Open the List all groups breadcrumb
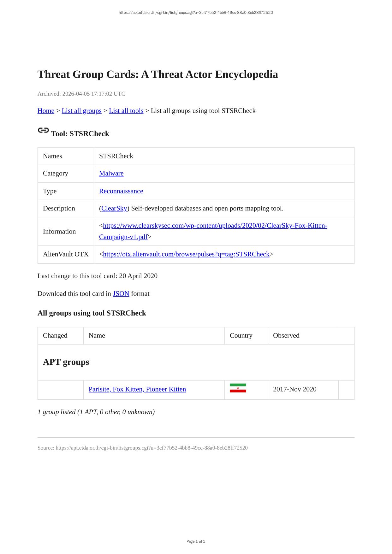Image resolution: width=392 pixels, height=554 pixels. (x=81, y=111)
